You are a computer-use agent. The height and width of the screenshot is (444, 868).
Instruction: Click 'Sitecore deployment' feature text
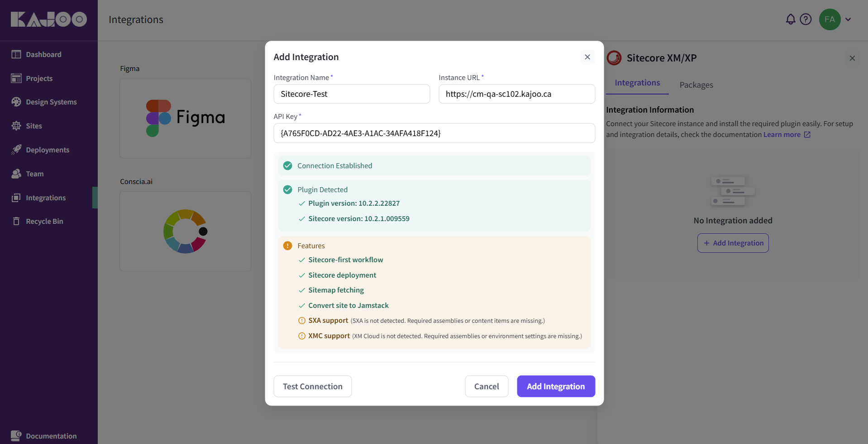click(342, 275)
